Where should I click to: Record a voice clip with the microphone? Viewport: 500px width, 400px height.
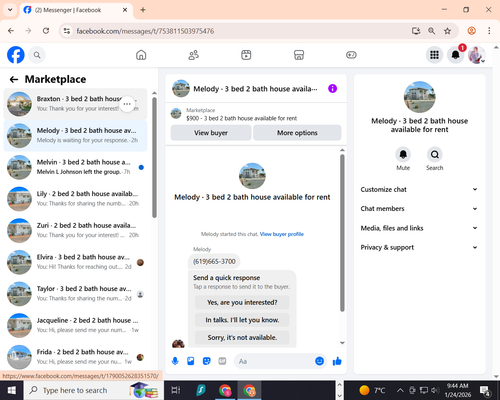pos(175,361)
